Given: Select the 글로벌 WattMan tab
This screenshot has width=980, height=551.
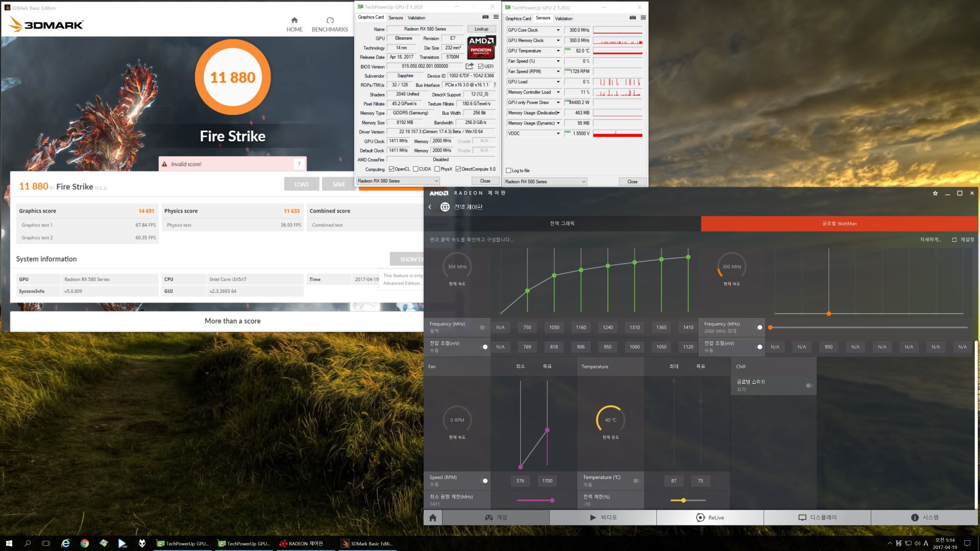Looking at the screenshot, I should tap(839, 223).
